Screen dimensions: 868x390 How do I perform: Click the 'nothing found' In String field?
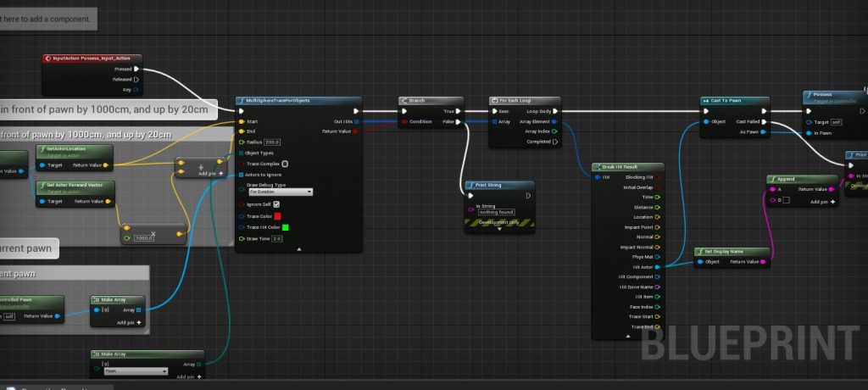click(498, 211)
